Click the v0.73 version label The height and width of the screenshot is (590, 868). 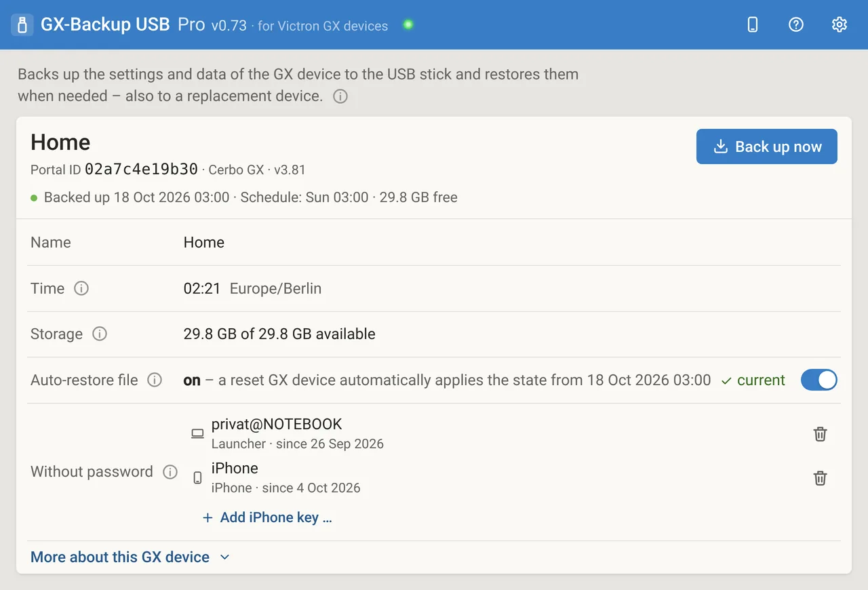[229, 26]
